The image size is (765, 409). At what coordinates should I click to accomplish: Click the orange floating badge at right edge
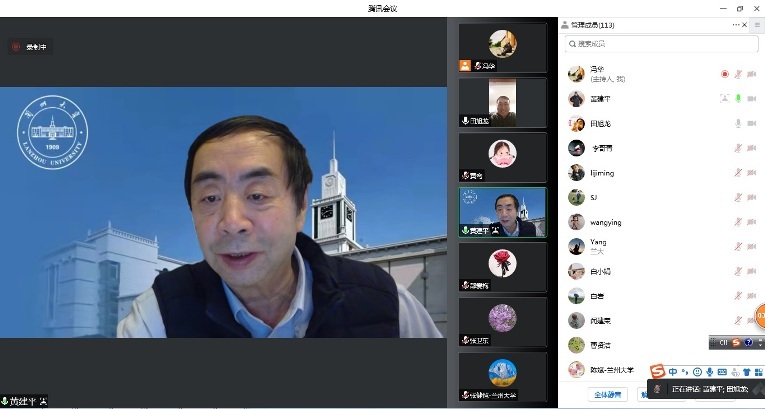pos(760,316)
